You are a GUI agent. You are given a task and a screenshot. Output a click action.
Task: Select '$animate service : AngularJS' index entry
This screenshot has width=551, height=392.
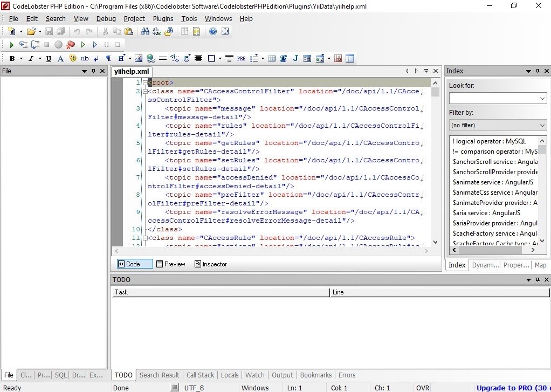[x=493, y=182]
